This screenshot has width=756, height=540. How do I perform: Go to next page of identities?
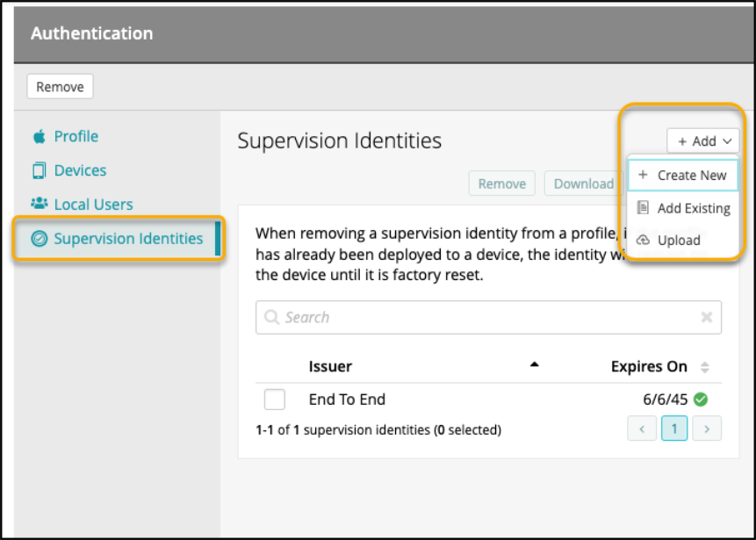[x=707, y=429]
